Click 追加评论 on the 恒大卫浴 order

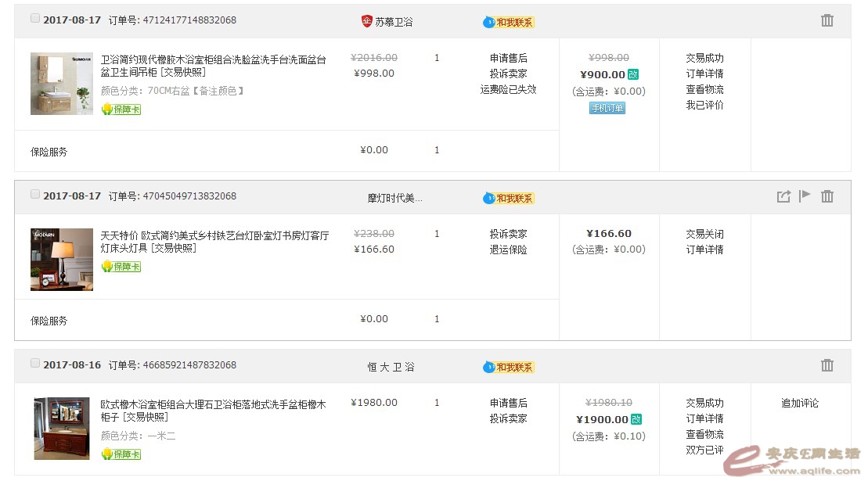pos(800,404)
